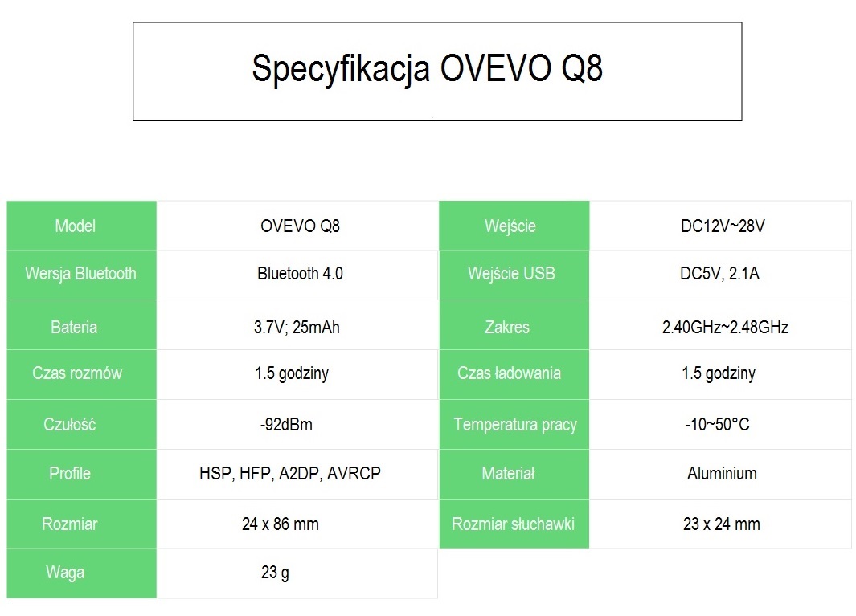The height and width of the screenshot is (616, 856).
Task: Select the 'Bluetooth 4.0' value cell
Action: 299,274
